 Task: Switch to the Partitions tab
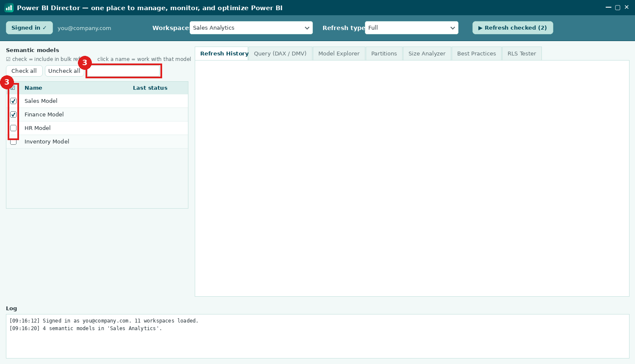coord(384,54)
